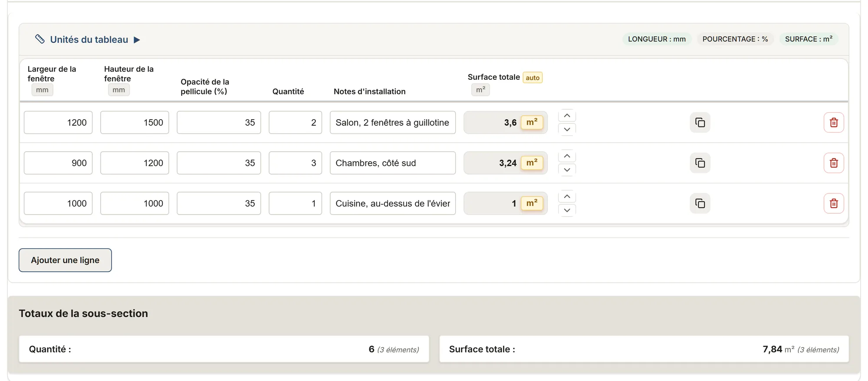The height and width of the screenshot is (381, 868).
Task: Delete the Salon, 2 fenêtres row
Action: (x=834, y=123)
